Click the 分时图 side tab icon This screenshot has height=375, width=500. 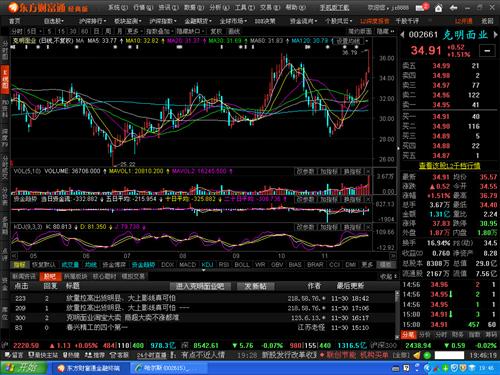(5, 50)
